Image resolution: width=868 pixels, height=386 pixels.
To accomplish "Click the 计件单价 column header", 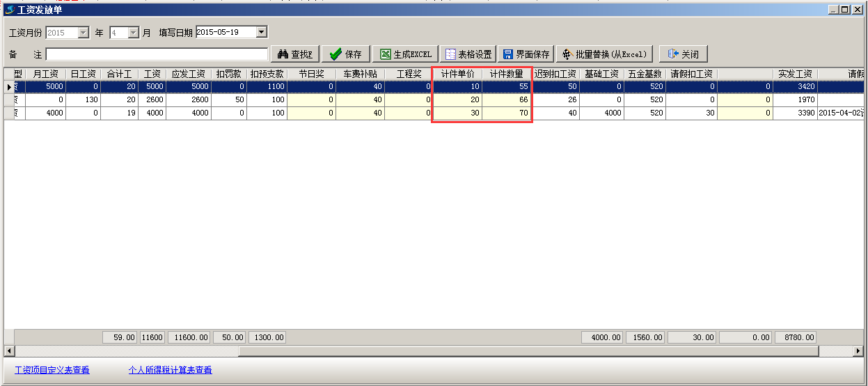I will click(x=457, y=74).
